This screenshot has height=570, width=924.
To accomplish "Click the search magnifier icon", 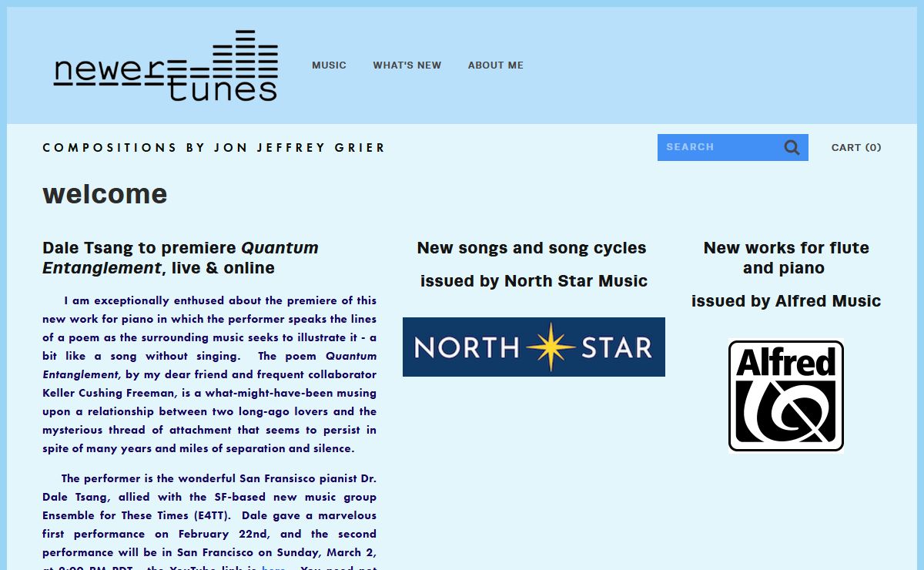I will tap(792, 147).
